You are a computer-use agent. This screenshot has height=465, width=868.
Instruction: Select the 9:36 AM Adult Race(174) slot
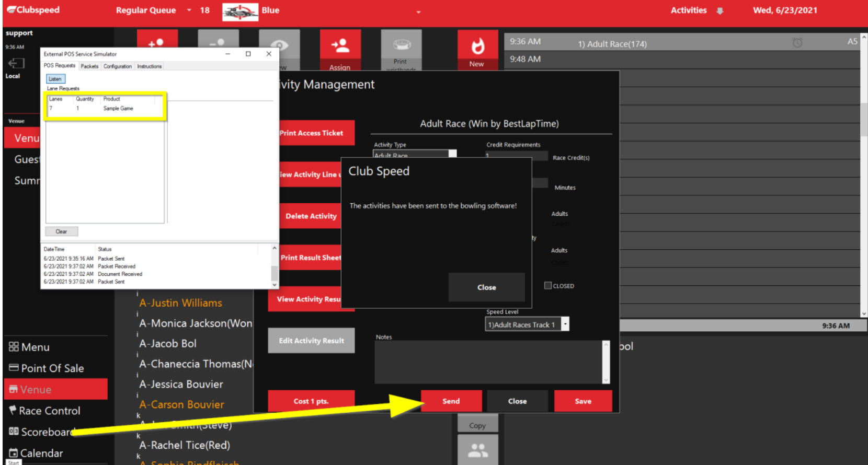click(x=682, y=42)
